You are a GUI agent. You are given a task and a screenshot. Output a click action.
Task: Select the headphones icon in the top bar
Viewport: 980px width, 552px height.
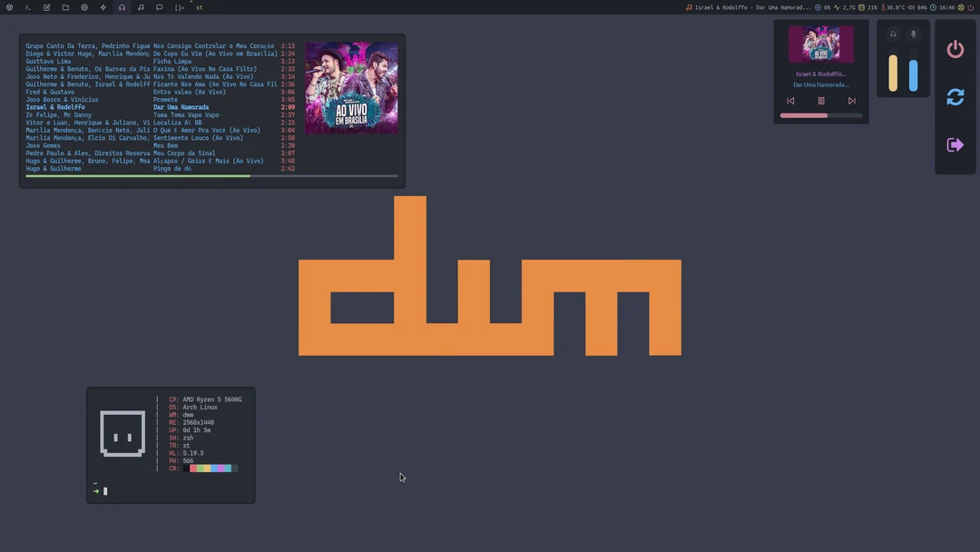(122, 7)
